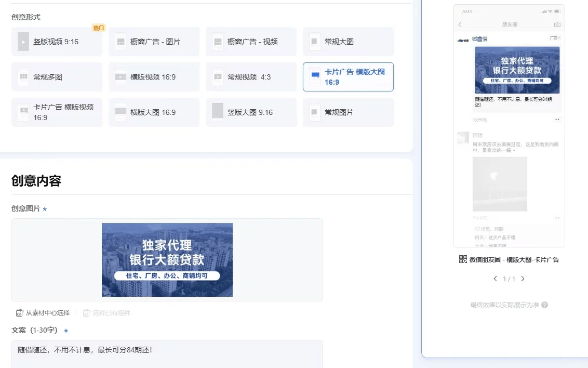This screenshot has width=588, height=368.
Task: Select the 横版视频 16:9 format
Action: pos(154,76)
